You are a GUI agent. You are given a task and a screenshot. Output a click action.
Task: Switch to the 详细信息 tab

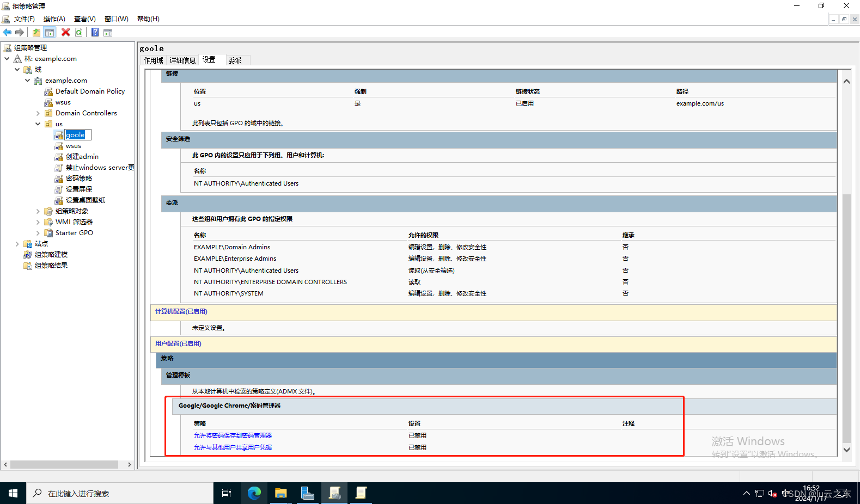tap(182, 60)
